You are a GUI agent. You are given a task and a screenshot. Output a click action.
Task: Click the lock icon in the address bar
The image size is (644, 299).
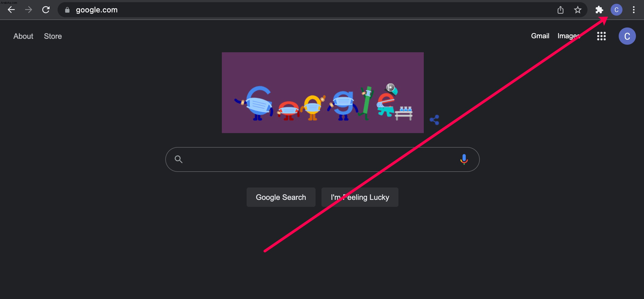click(x=67, y=10)
